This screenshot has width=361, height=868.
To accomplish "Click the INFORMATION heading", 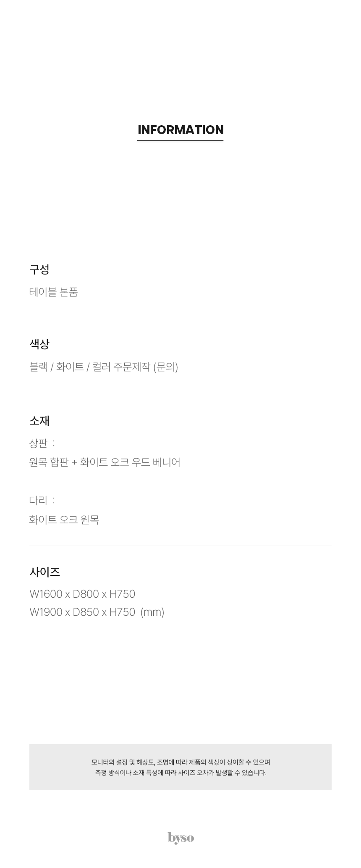I will click(x=180, y=129).
